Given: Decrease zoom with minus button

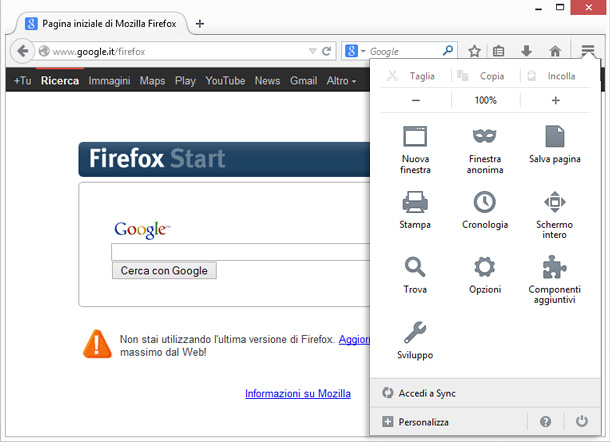Looking at the screenshot, I should [x=416, y=100].
